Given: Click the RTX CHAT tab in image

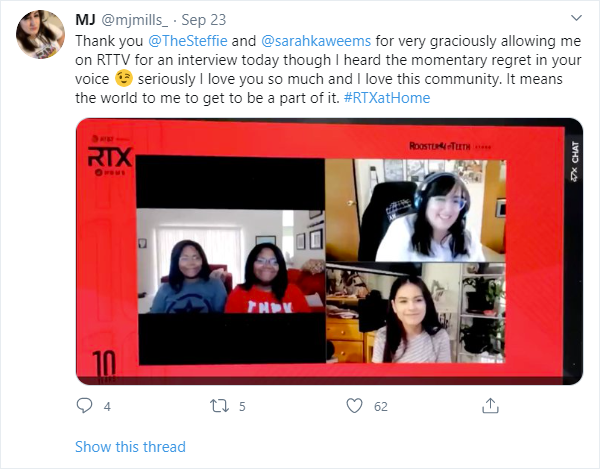Looking at the screenshot, I should [x=575, y=162].
